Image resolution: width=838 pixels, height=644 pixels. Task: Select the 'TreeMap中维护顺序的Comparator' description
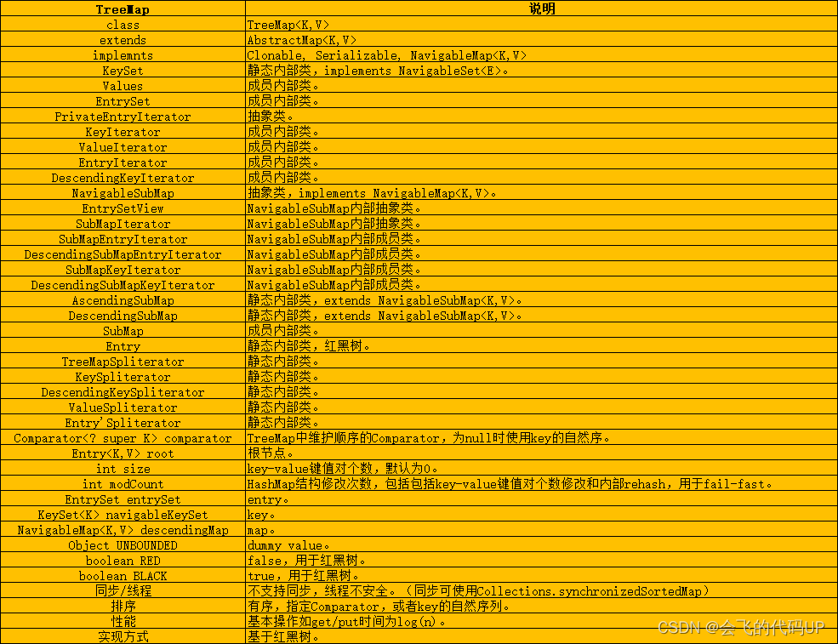click(x=541, y=438)
